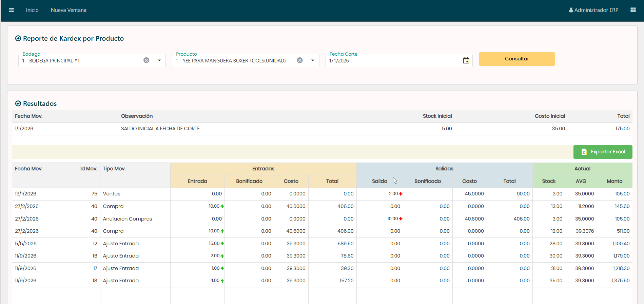Viewport: 644px width, 304px height.
Task: Click the Actual column group header
Action: click(582, 169)
